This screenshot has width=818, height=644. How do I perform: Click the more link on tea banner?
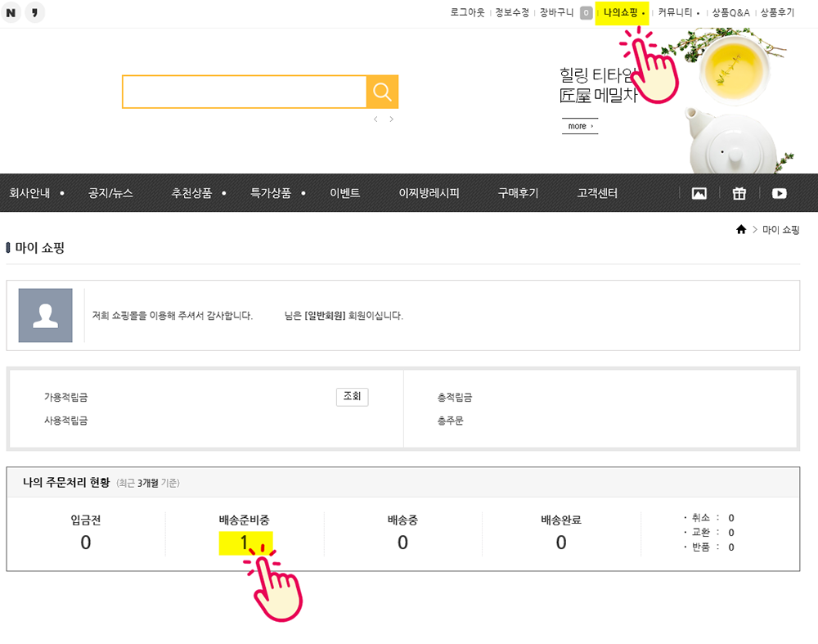point(579,126)
